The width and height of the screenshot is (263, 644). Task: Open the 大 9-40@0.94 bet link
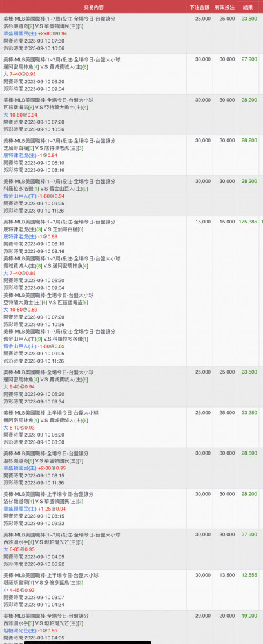pos(19,387)
